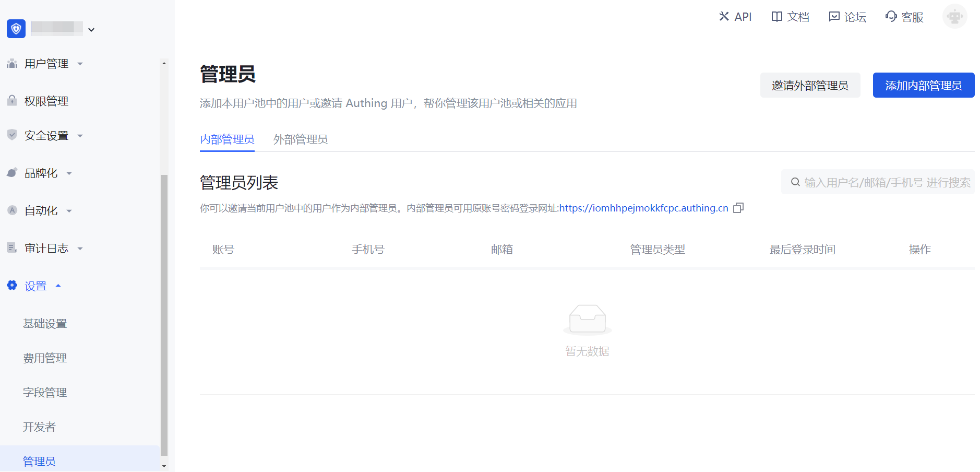980x472 pixels.
Task: Select the 内部管理员 tab
Action: point(227,139)
